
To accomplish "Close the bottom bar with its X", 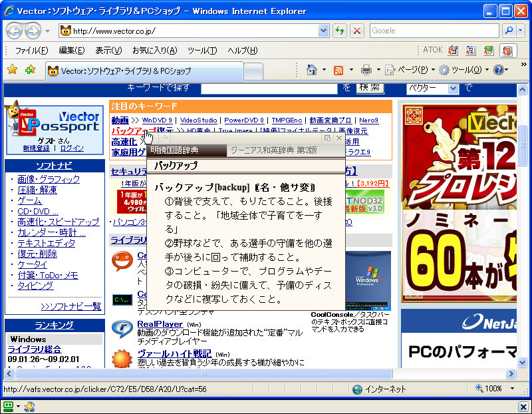I will point(523,407).
